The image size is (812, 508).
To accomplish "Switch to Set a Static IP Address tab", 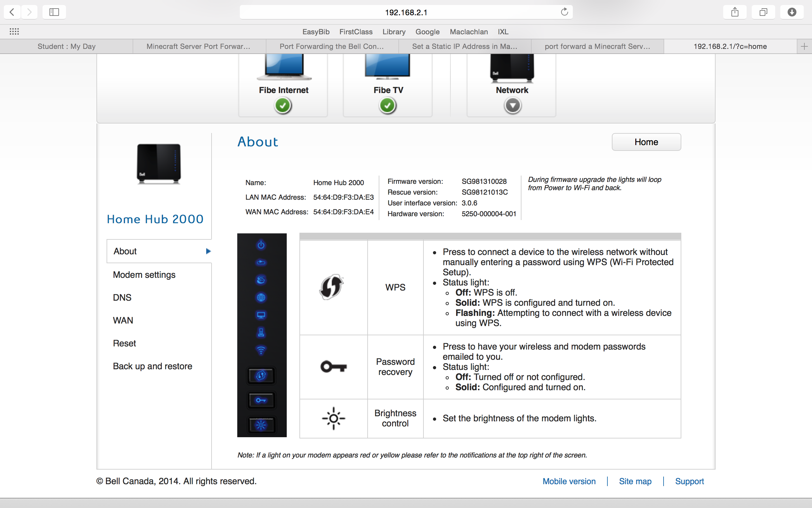I will pos(465,46).
